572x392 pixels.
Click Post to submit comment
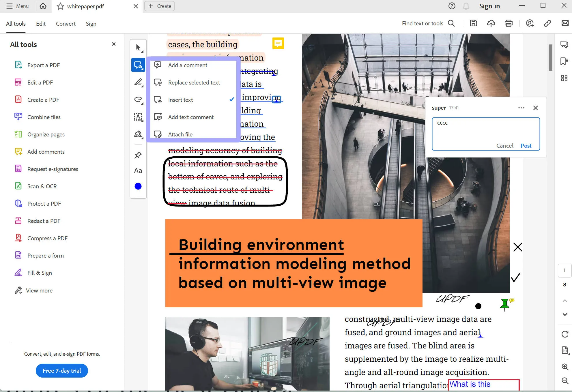point(526,146)
